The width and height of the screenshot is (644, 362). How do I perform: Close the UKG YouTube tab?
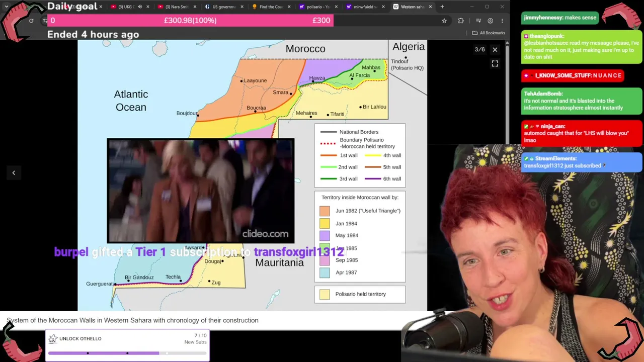pyautogui.click(x=148, y=7)
